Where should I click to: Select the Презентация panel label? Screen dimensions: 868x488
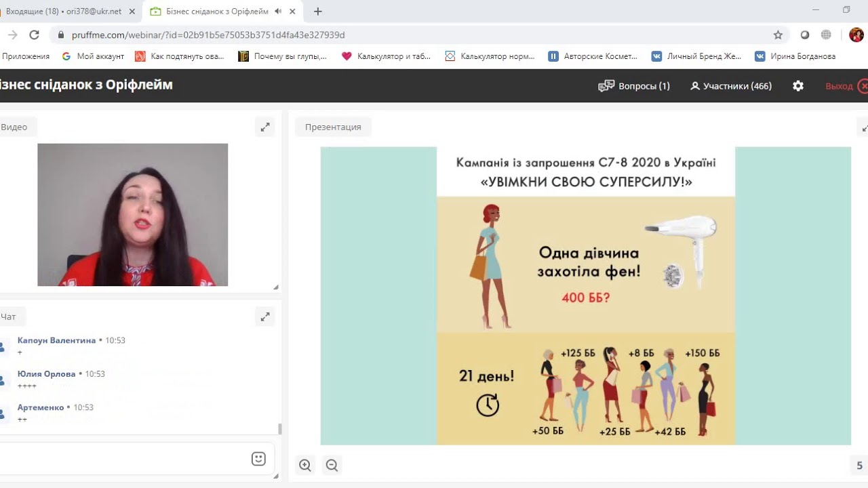click(333, 127)
